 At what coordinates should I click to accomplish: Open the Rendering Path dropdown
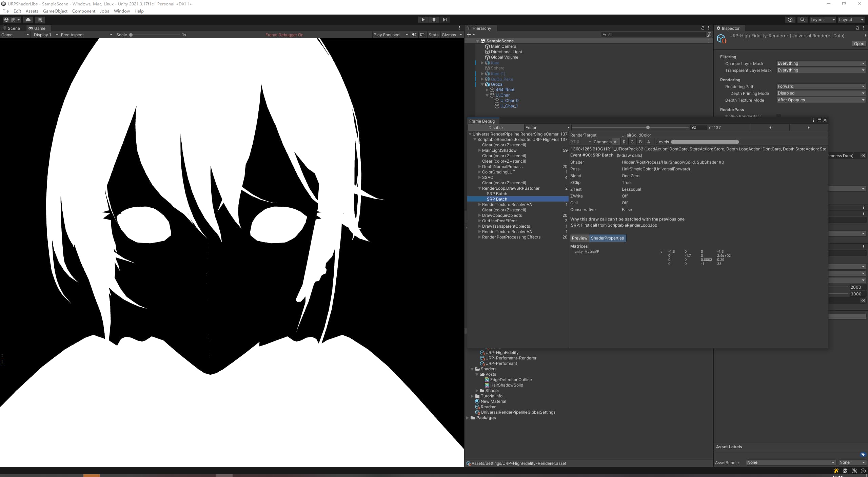pos(821,86)
